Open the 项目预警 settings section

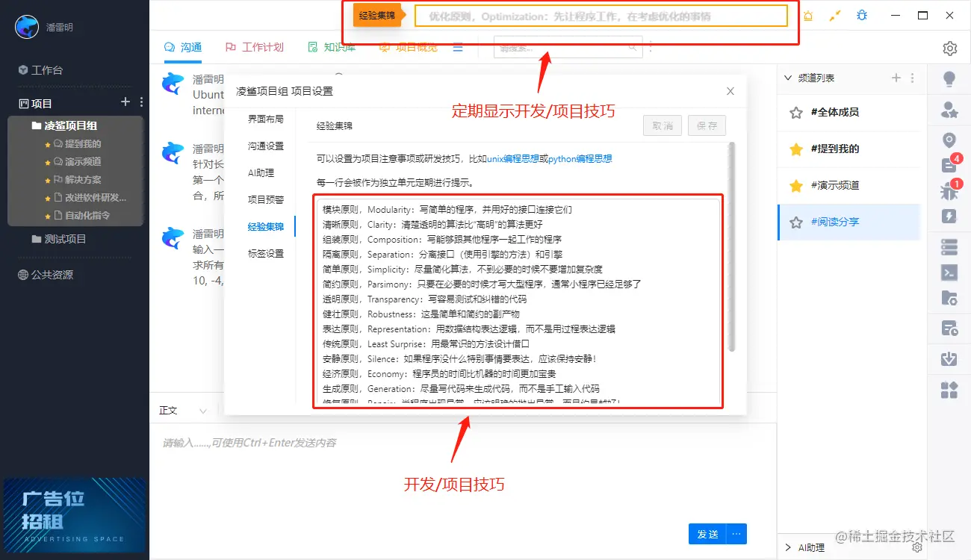point(266,199)
